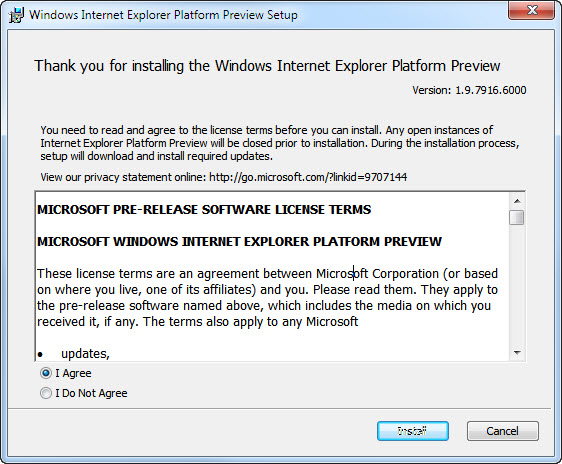
Task: Click the empty scrollbar track below thumb
Action: [x=517, y=285]
